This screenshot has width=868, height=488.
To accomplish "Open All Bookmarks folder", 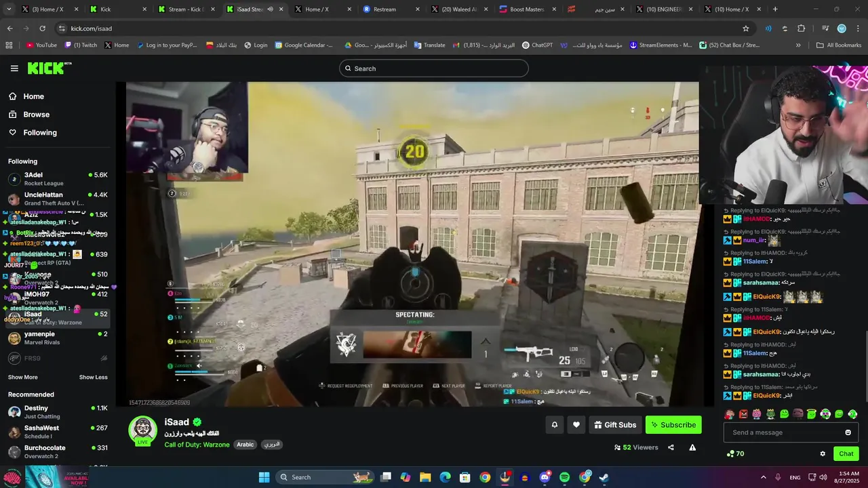I will point(838,45).
